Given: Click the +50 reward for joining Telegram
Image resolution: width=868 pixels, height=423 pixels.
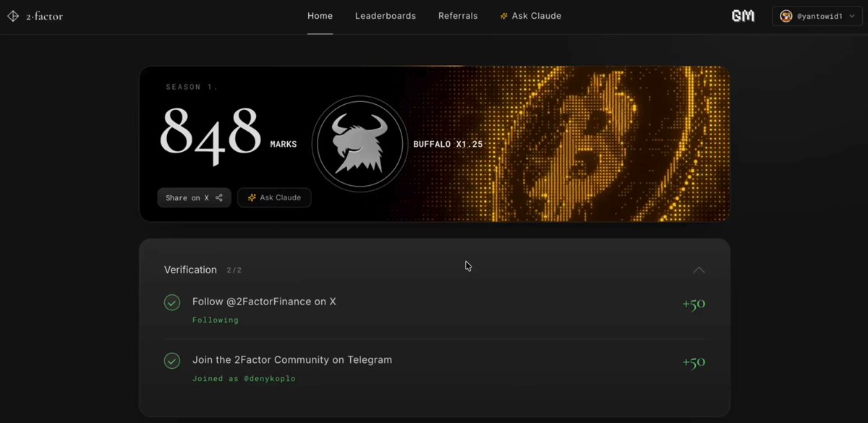Looking at the screenshot, I should 694,362.
